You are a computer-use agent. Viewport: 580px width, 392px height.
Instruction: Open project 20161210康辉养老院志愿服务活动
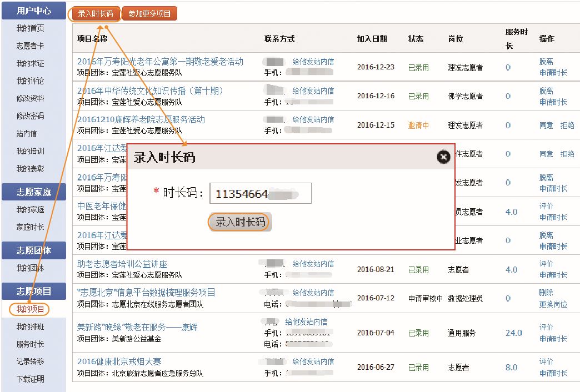[141, 119]
